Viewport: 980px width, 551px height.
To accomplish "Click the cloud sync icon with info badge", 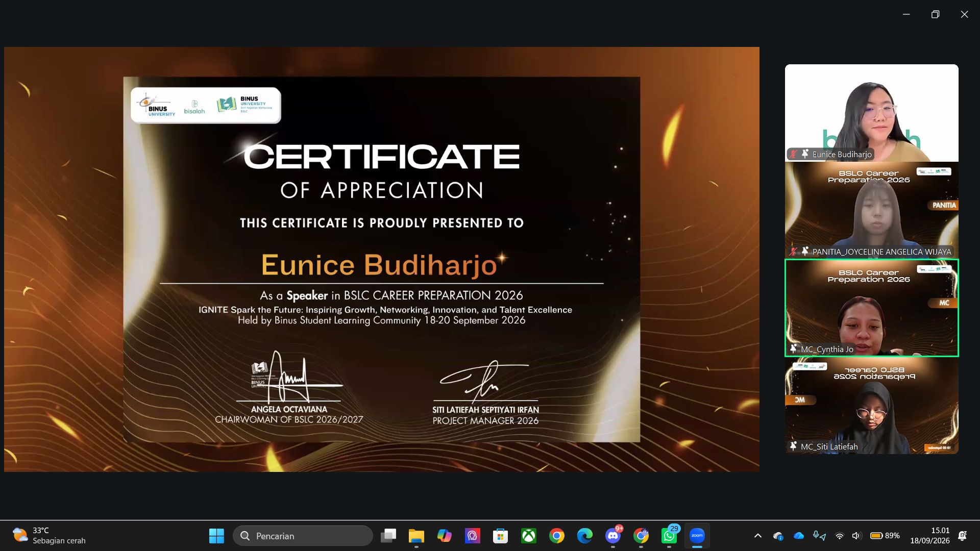I will click(x=778, y=536).
